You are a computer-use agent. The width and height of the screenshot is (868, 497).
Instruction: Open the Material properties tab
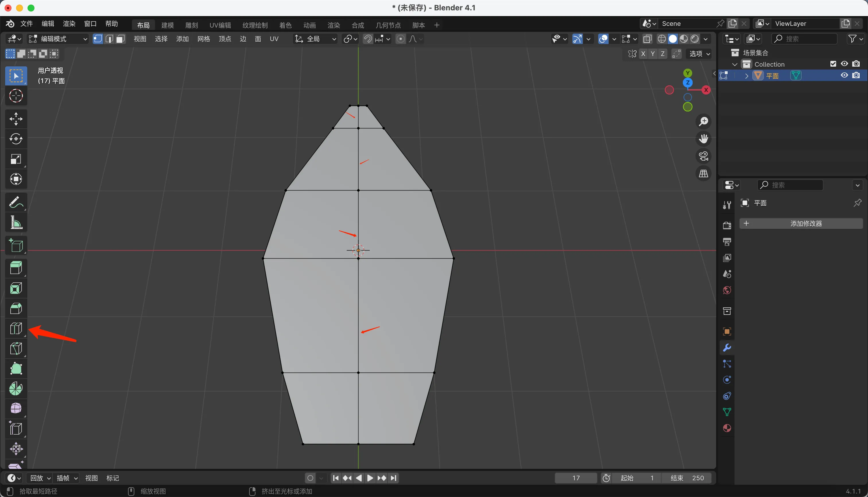pyautogui.click(x=727, y=428)
